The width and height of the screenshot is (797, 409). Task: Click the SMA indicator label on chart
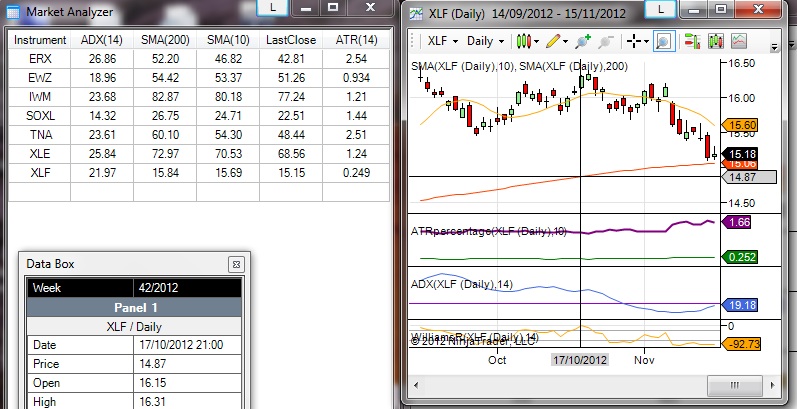[x=519, y=67]
